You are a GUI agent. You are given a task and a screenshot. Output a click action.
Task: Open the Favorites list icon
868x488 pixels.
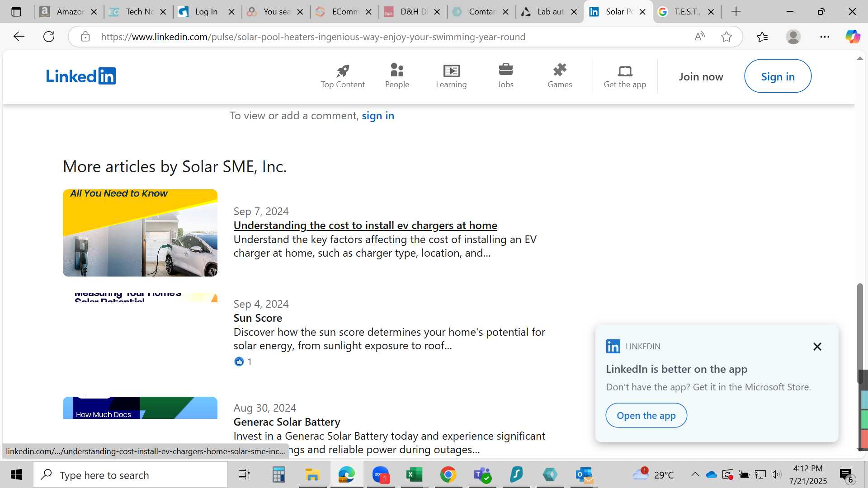[x=762, y=37]
